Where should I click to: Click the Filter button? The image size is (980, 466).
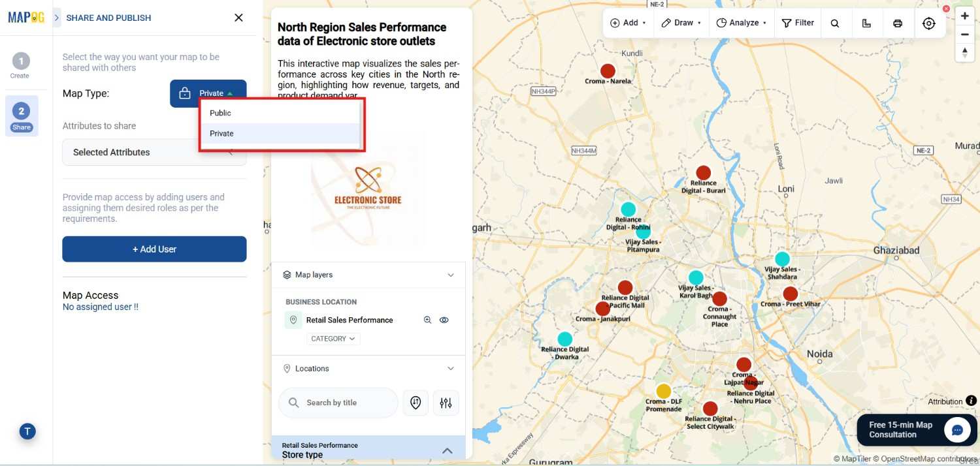pyautogui.click(x=798, y=23)
